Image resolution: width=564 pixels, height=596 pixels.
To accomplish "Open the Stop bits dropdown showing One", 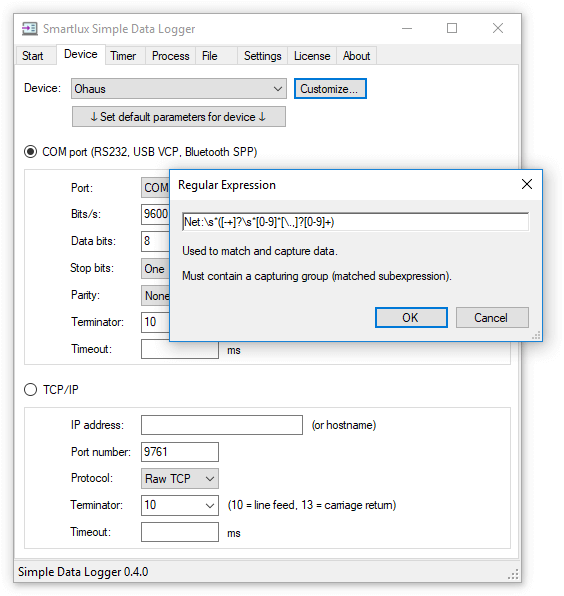I will click(155, 268).
